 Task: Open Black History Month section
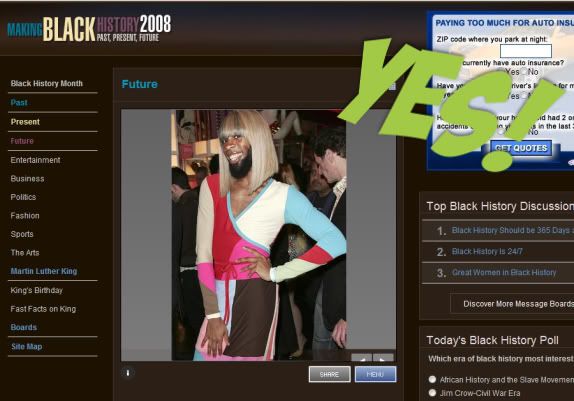point(46,83)
